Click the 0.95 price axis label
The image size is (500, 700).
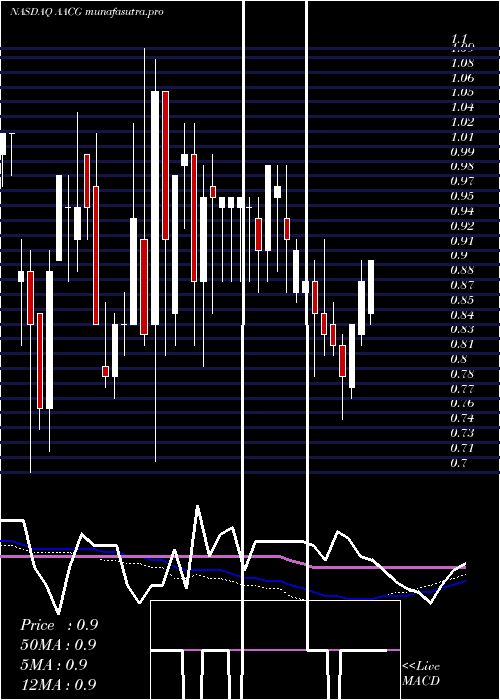463,196
